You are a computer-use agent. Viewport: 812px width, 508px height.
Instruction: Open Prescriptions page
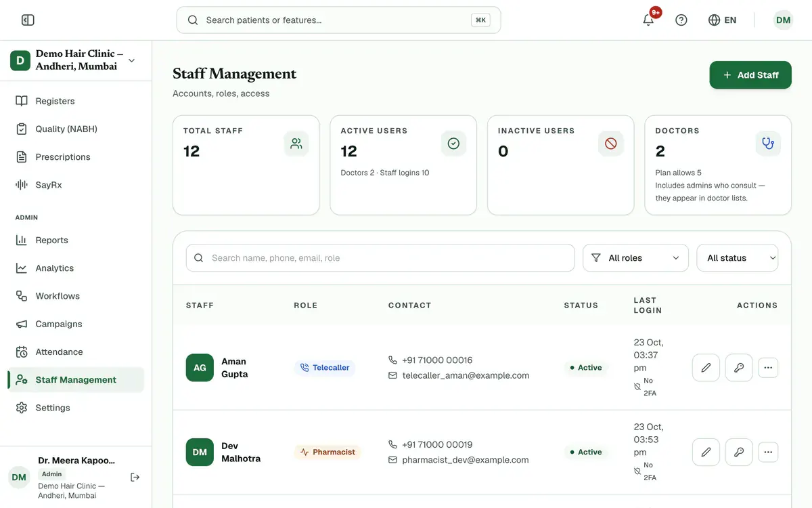(76, 156)
